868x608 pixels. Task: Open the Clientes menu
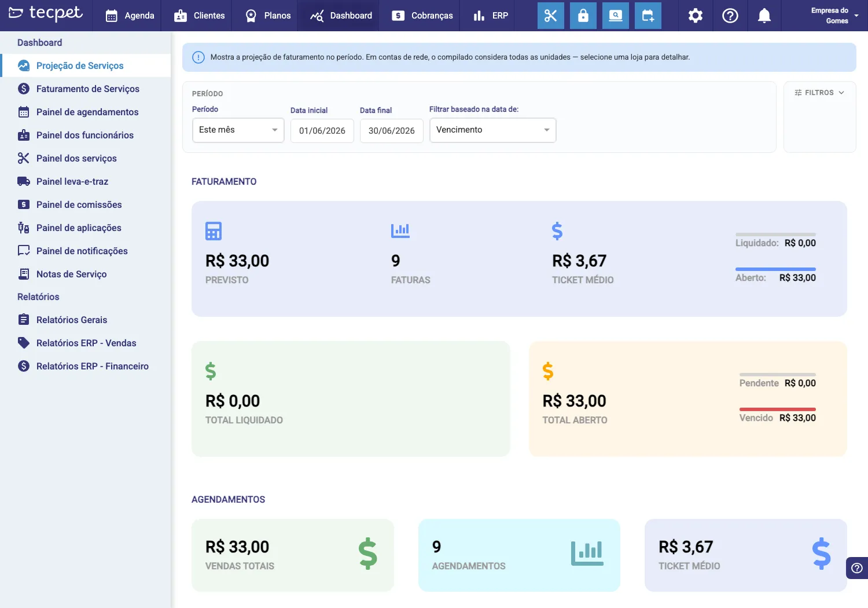tap(200, 16)
